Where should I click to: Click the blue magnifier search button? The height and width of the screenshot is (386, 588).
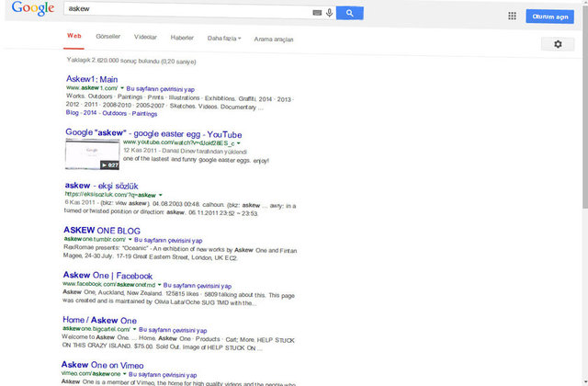[x=349, y=13]
